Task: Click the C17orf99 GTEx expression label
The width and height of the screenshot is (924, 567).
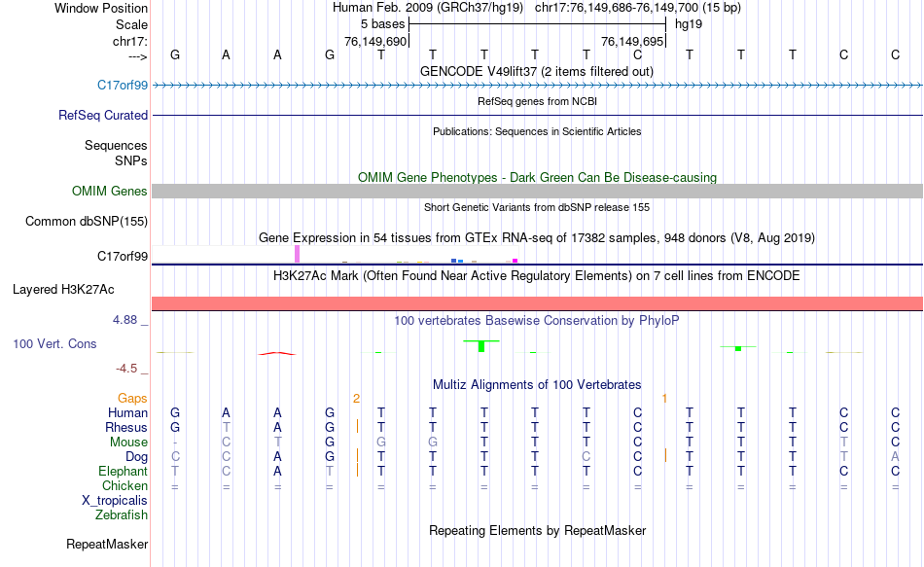Action: pos(122,256)
